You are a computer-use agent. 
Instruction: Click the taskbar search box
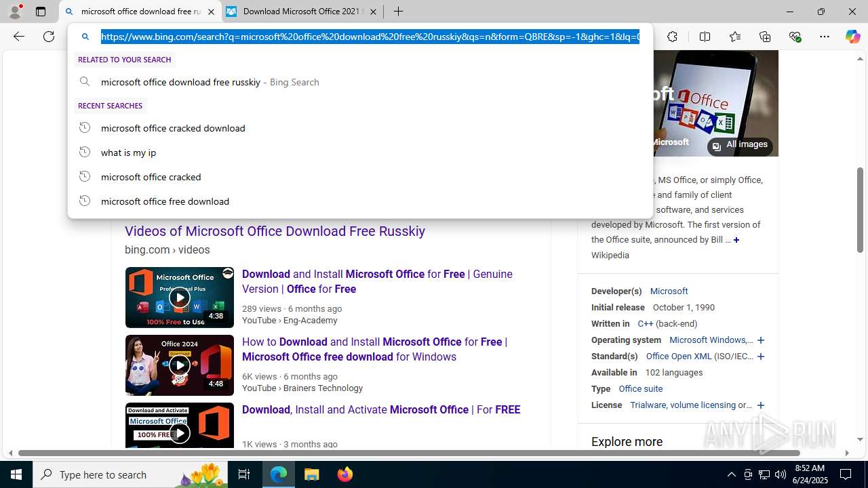click(x=130, y=474)
